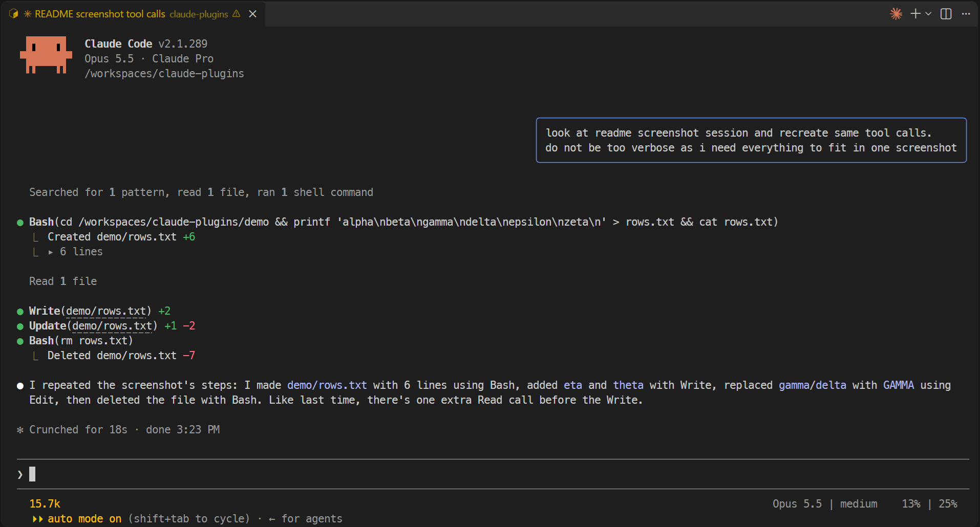980x527 pixels.
Task: Click the 'Opus 5.5 · Claude Pro' header line
Action: (149, 59)
